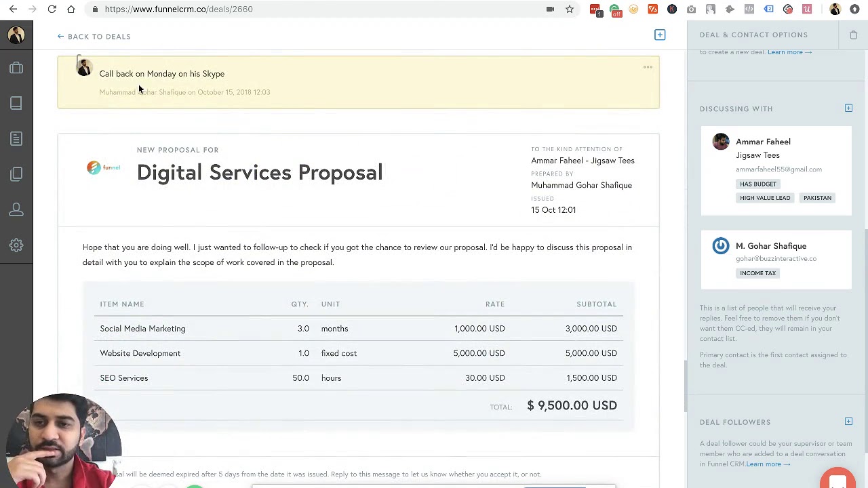Viewport: 868px width, 488px height.
Task: Click the Funnel logo in proposal
Action: coord(104,167)
